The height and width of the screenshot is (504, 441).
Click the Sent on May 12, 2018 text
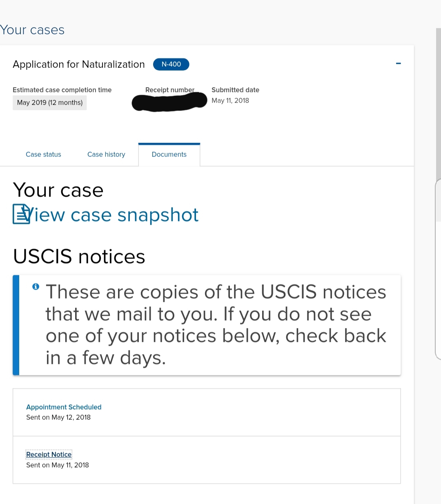pos(58,417)
